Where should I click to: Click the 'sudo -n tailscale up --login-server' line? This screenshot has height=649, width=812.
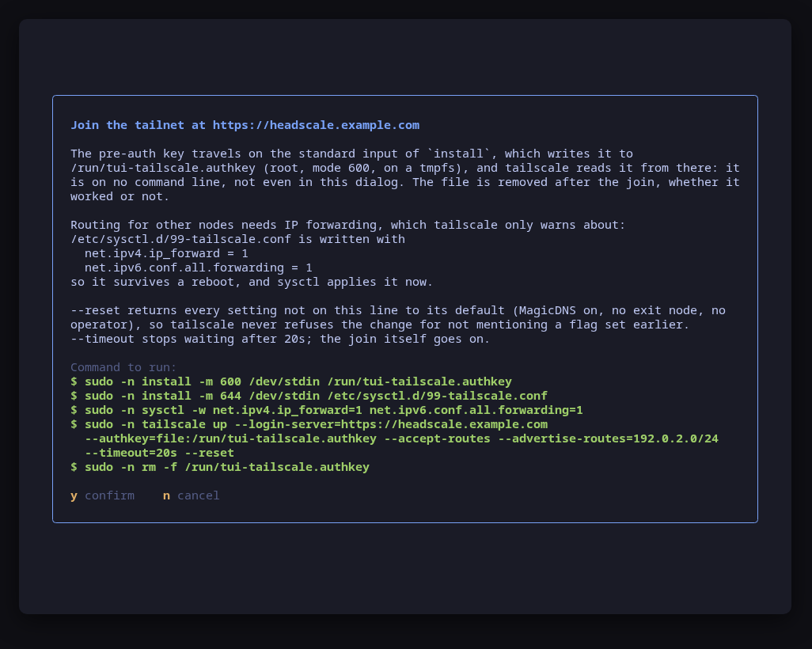(x=309, y=424)
